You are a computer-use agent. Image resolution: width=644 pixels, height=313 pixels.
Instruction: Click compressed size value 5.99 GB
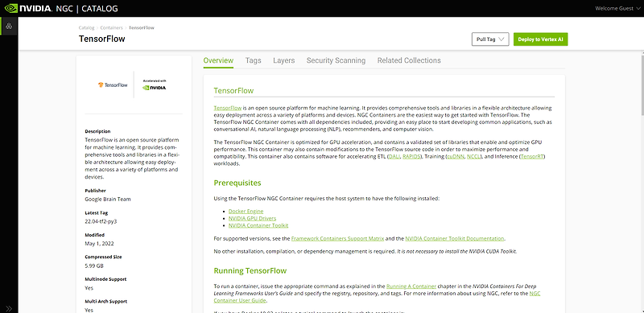(95, 266)
